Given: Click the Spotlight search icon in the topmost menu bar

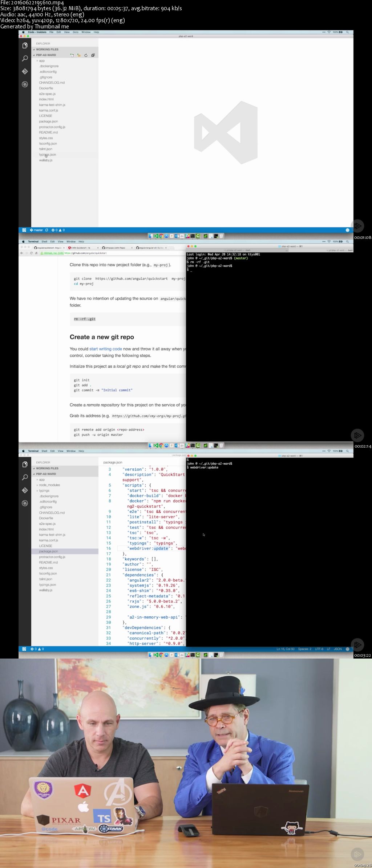Looking at the screenshot, I should coord(347,32).
